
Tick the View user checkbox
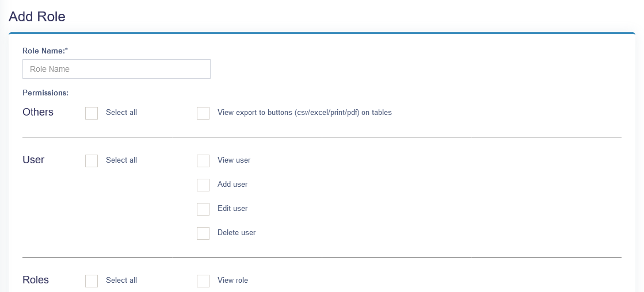203,161
